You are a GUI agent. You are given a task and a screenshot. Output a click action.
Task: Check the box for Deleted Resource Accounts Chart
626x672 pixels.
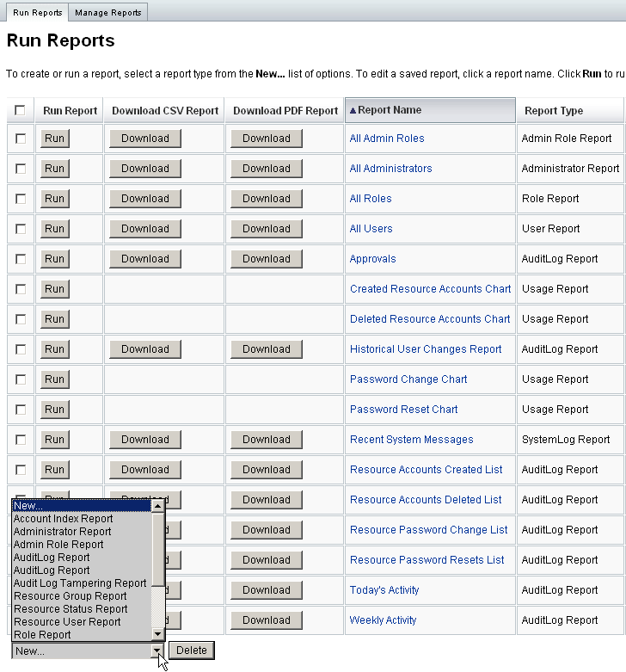[20, 319]
